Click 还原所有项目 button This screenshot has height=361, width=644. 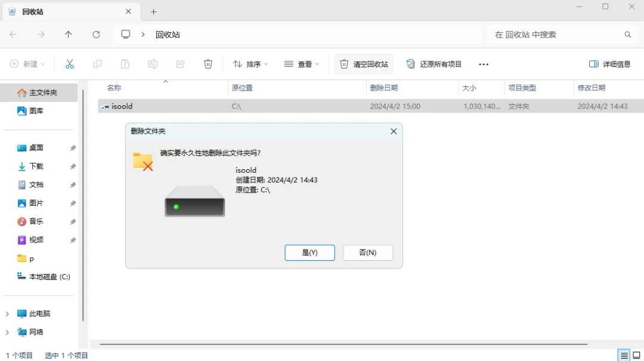pos(434,64)
